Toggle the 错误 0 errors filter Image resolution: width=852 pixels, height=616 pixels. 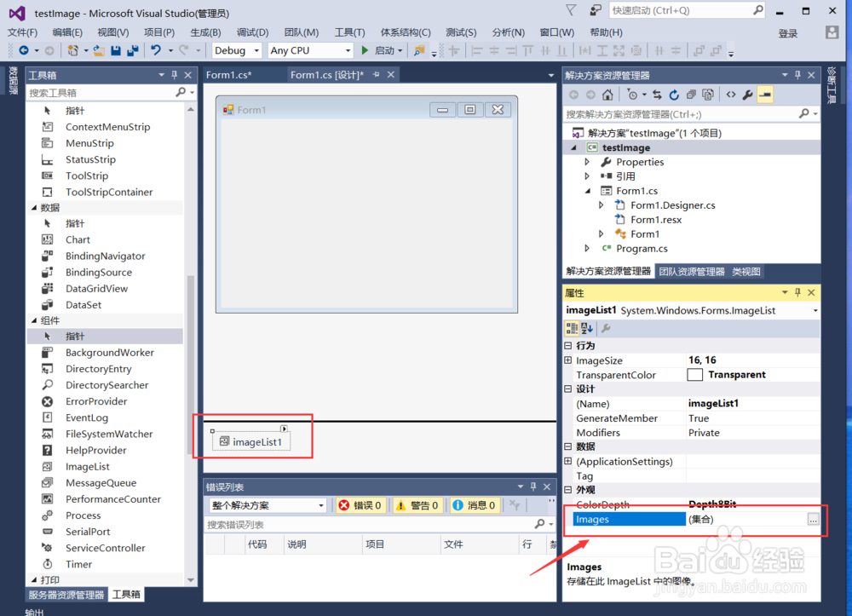pyautogui.click(x=360, y=505)
